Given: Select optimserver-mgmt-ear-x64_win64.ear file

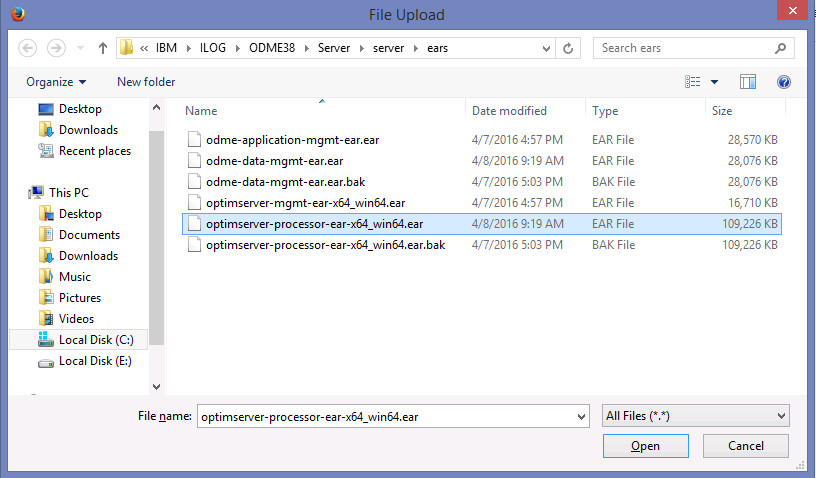Looking at the screenshot, I should (305, 203).
